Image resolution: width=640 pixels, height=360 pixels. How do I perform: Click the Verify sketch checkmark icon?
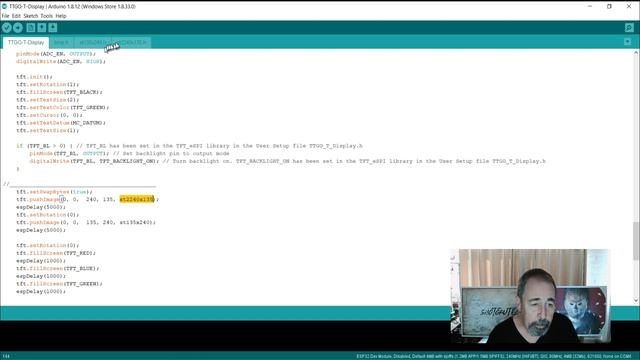point(7,28)
